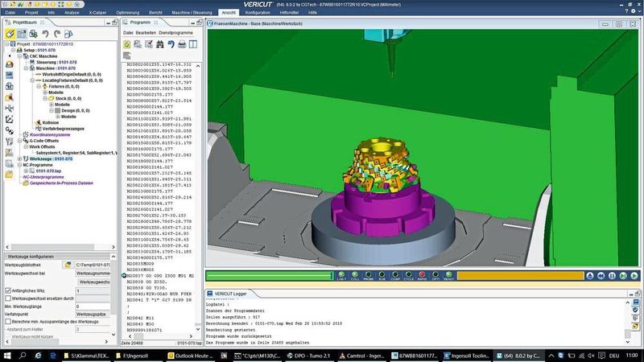Click the blue undo arrow in Programm toolbar

tap(171, 44)
